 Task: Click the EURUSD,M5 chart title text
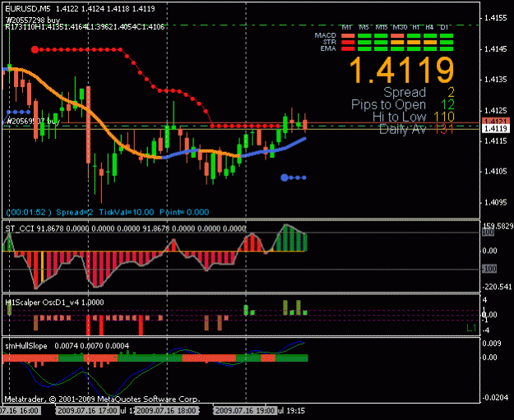point(28,9)
